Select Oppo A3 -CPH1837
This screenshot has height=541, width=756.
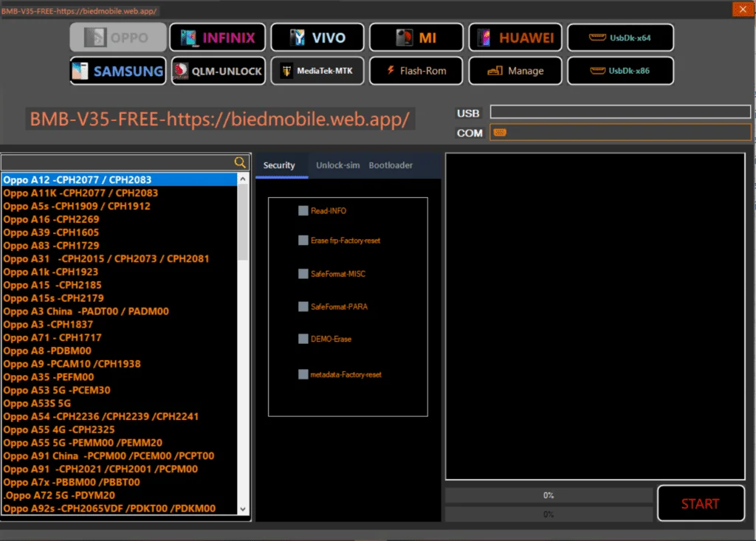120,325
